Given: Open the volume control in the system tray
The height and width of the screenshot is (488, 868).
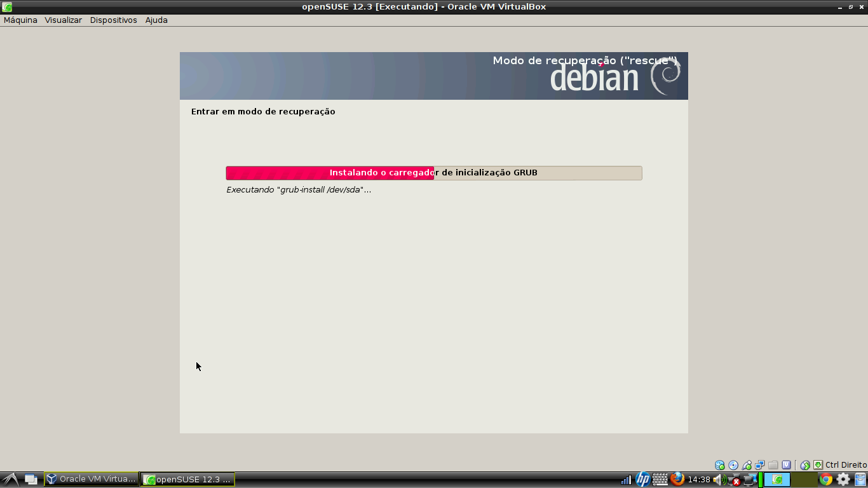Looking at the screenshot, I should 717,479.
